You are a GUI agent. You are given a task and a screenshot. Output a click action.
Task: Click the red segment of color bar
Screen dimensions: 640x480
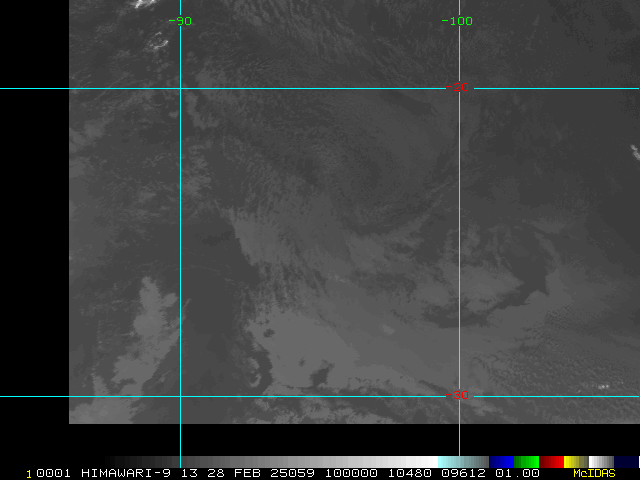coord(551,462)
